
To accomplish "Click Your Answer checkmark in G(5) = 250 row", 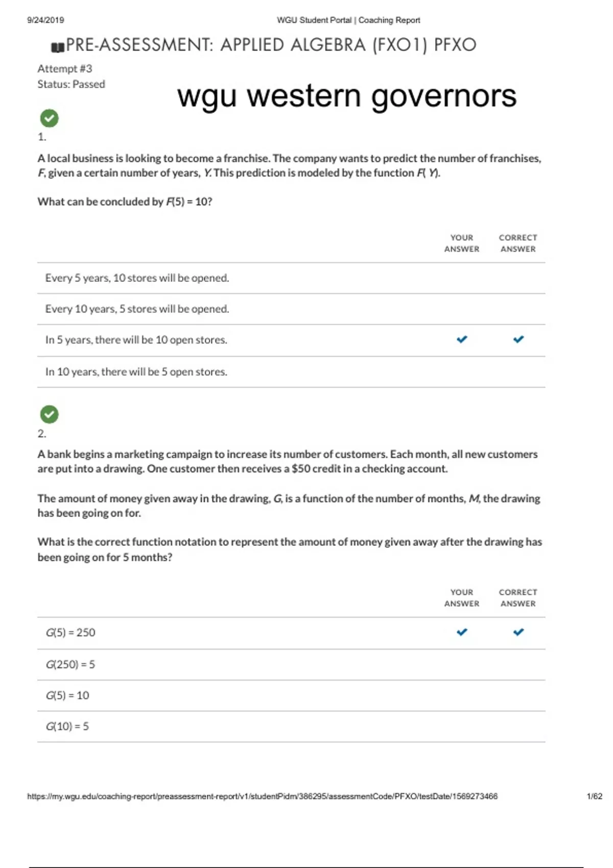I will click(x=462, y=632).
